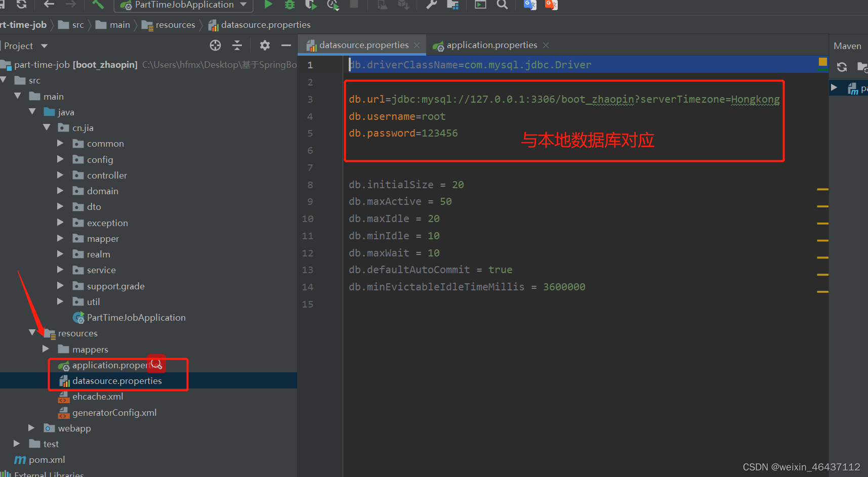Click the red Google Translate icon
The image size is (868, 477).
[x=551, y=5]
